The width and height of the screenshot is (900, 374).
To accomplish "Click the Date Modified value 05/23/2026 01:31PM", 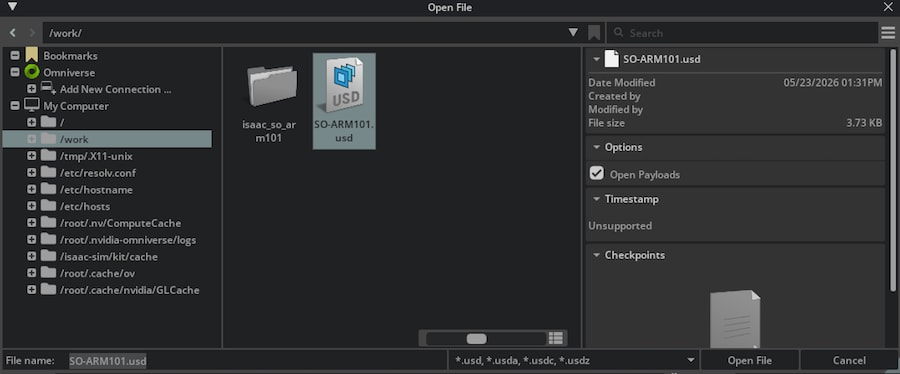I will [833, 83].
